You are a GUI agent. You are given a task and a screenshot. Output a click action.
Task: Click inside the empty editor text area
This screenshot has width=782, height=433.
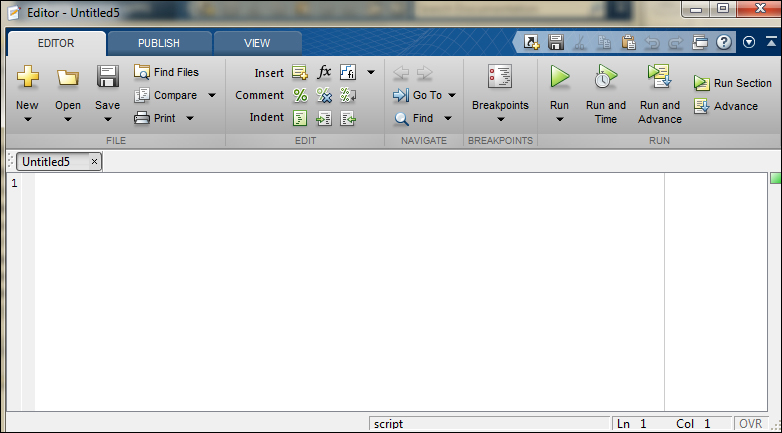[x=349, y=292]
